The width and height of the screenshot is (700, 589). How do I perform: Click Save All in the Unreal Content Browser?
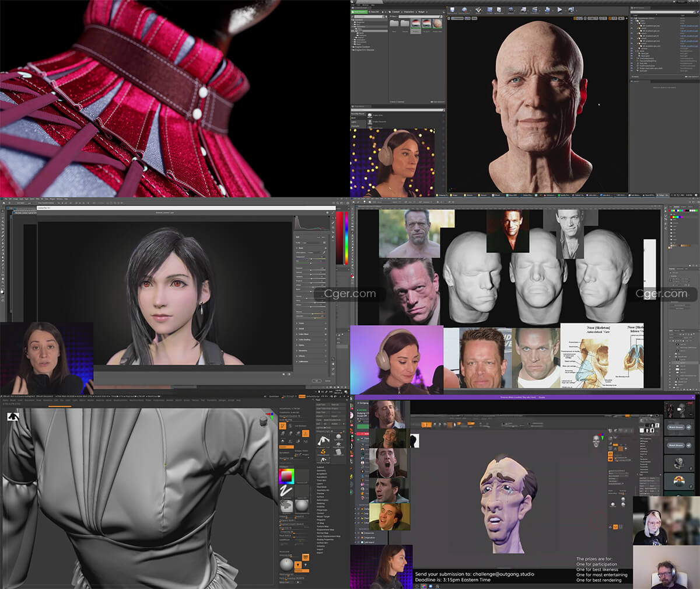(x=374, y=11)
